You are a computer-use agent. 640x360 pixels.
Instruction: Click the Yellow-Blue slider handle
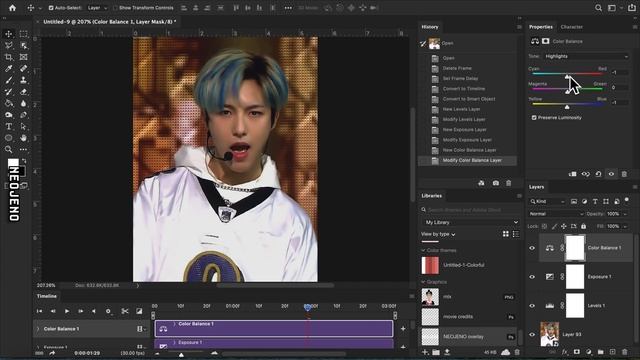[567, 107]
